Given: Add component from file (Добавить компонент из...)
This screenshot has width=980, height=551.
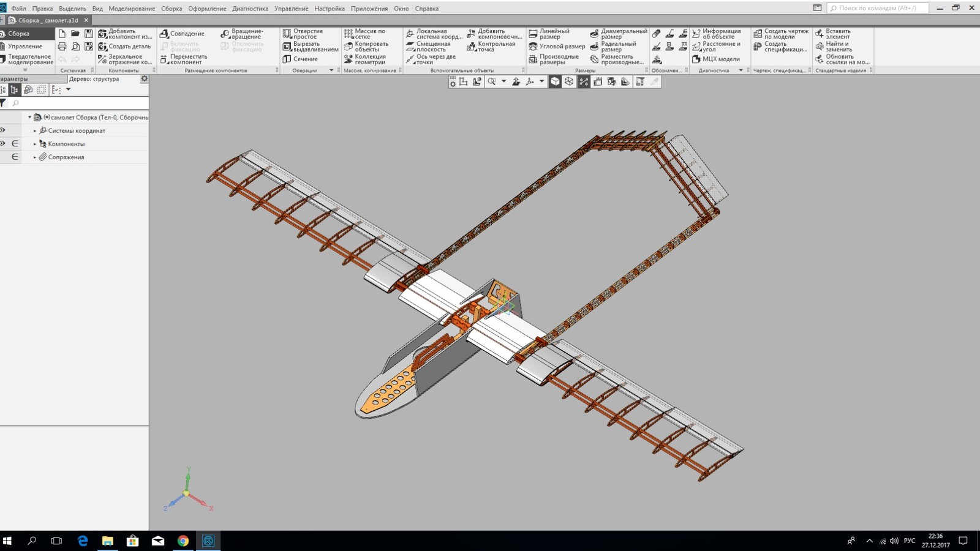Looking at the screenshot, I should pos(125,34).
